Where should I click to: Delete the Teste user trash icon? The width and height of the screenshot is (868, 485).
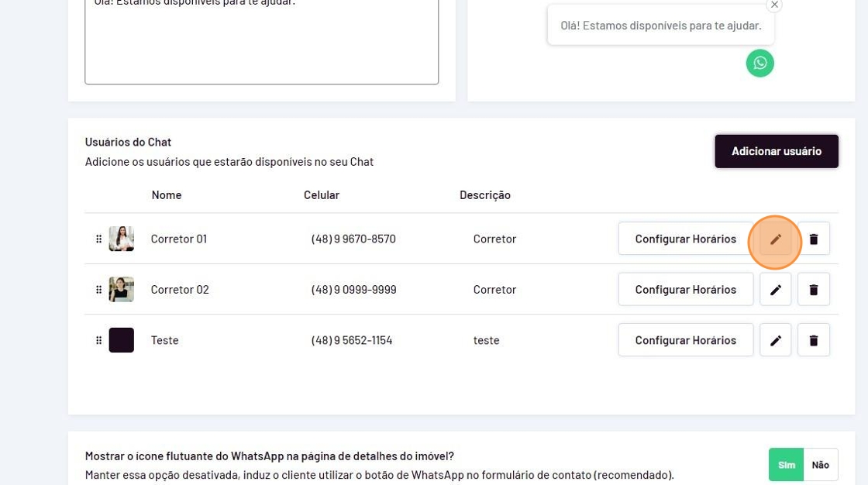pyautogui.click(x=814, y=340)
